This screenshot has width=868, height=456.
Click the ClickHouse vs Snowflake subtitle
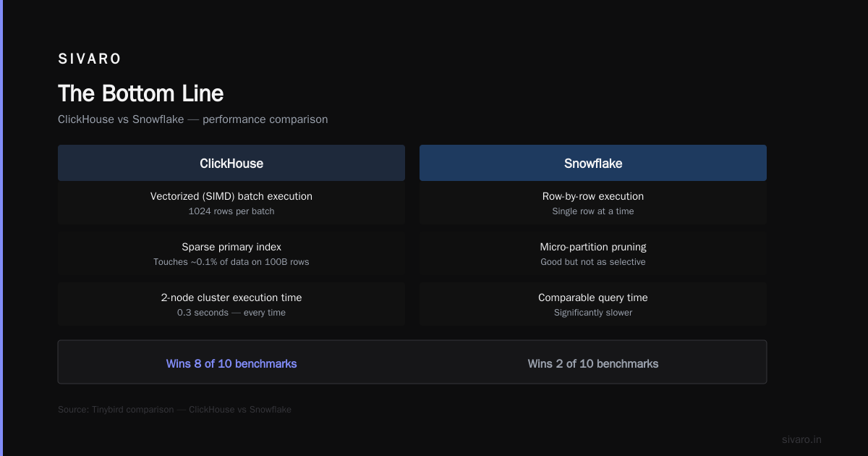click(x=192, y=119)
